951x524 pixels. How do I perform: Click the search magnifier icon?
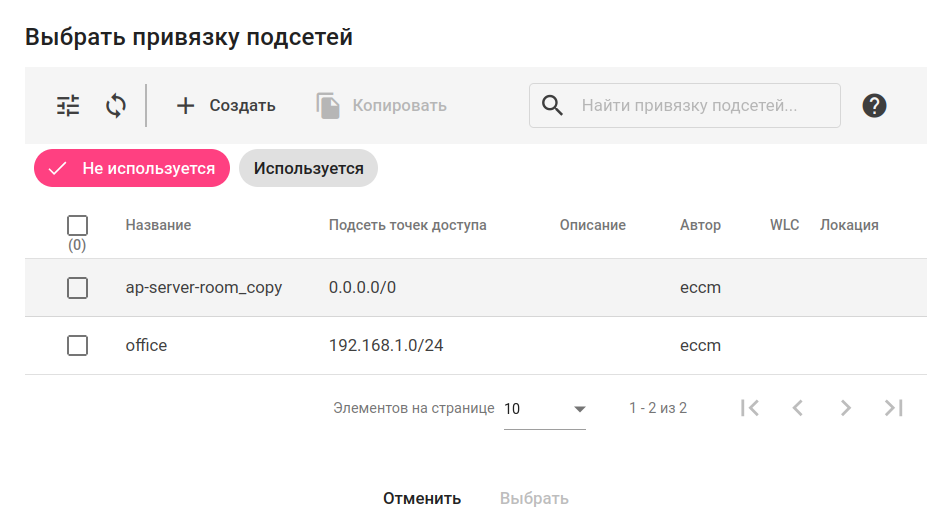552,105
